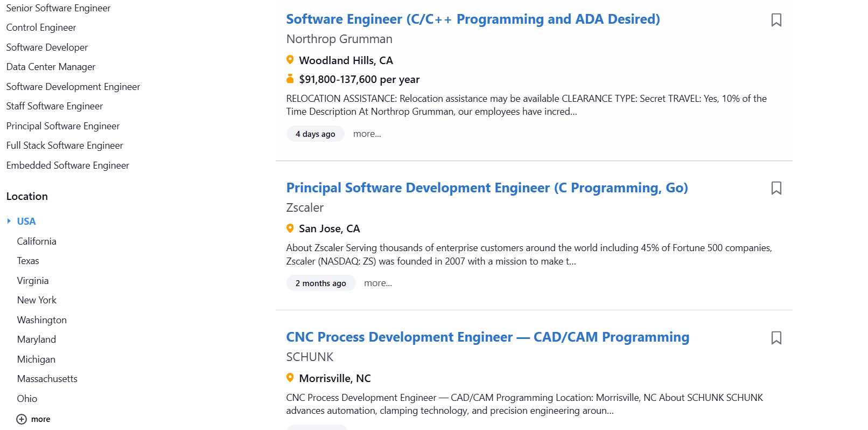Filter by Full Stack Software Engineer title
The width and height of the screenshot is (868, 430).
[x=65, y=145]
